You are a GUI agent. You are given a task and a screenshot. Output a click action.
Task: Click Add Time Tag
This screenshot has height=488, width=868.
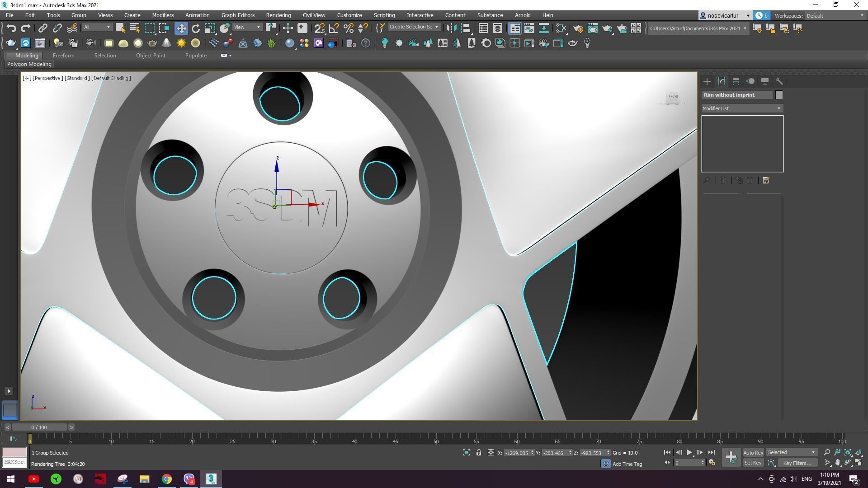[627, 464]
